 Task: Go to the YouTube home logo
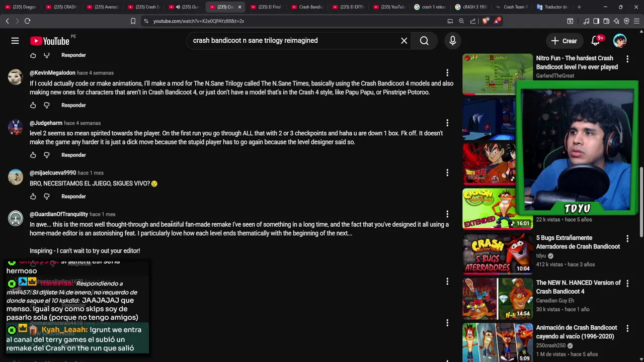tap(49, 41)
